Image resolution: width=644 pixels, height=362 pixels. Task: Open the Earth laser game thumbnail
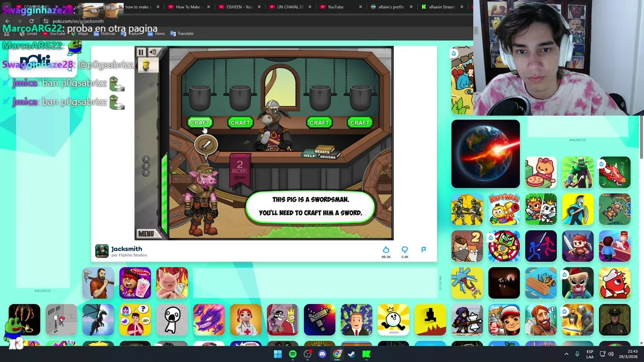point(486,154)
